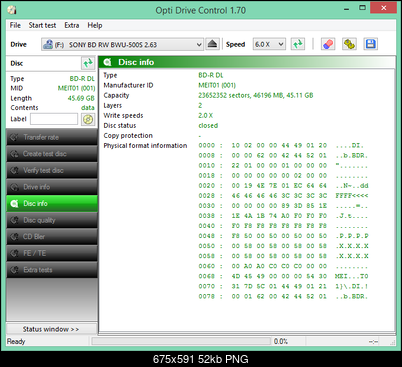The image size is (402, 367).
Task: Switch to the Drive info panel
Action: point(52,187)
